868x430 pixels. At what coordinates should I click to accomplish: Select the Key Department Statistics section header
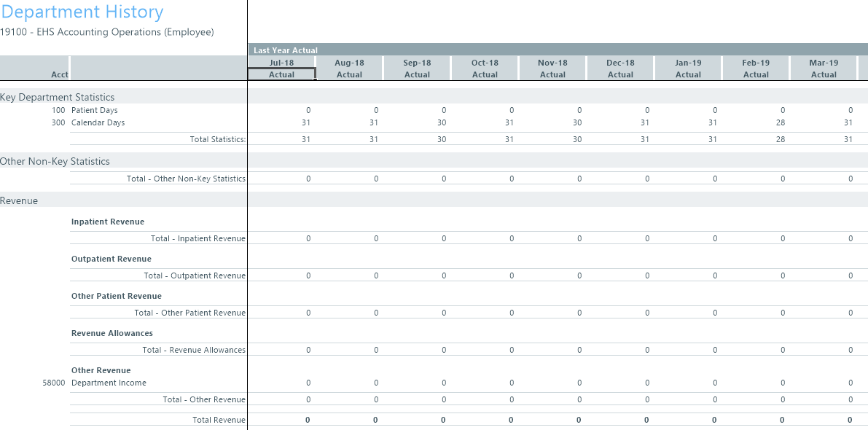coord(58,97)
